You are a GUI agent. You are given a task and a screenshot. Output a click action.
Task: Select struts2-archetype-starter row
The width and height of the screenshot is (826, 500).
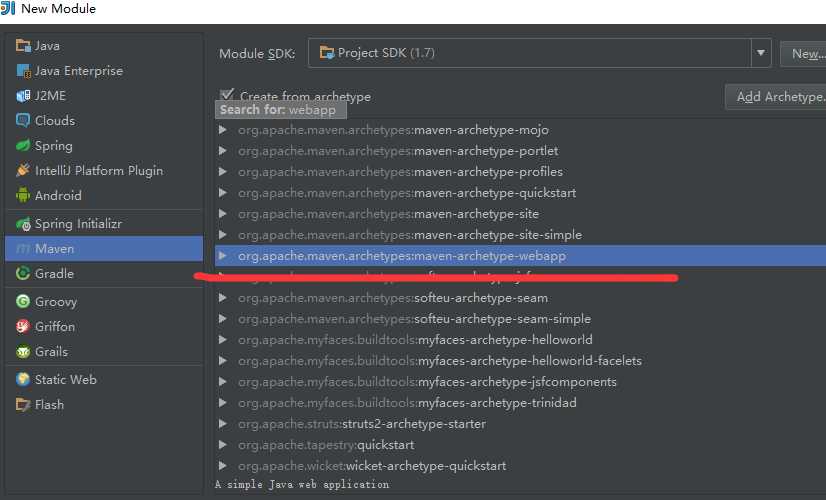(520, 424)
